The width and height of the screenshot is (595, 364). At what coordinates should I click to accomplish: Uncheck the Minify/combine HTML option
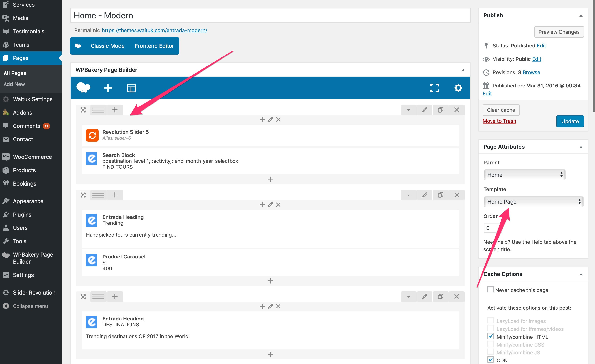[490, 336]
